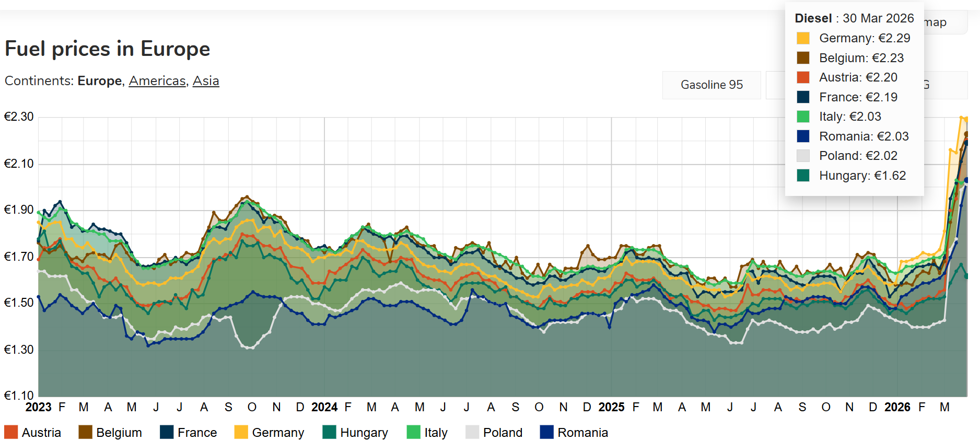Click the 2026 year label on axis
The width and height of the screenshot is (980, 440).
(x=897, y=407)
